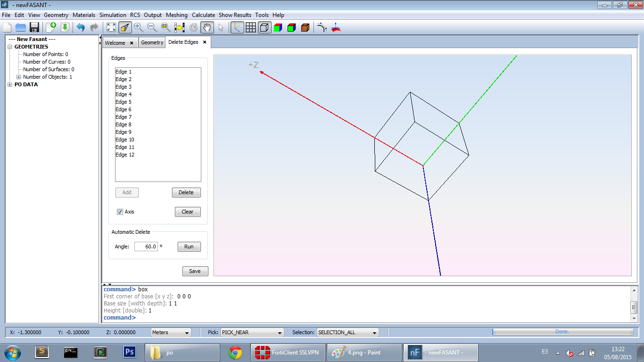Switch to wireframe cube view icon
Screen dimensions: 644x362
pos(264,27)
